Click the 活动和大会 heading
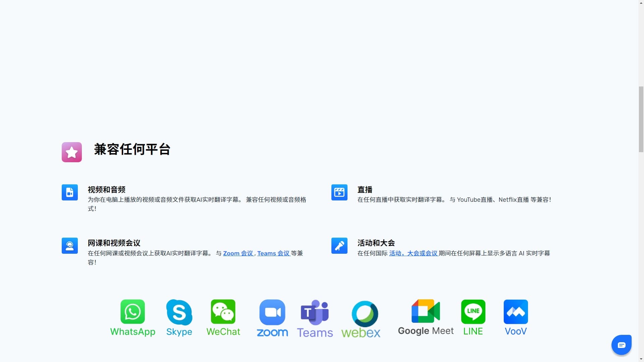 point(376,243)
